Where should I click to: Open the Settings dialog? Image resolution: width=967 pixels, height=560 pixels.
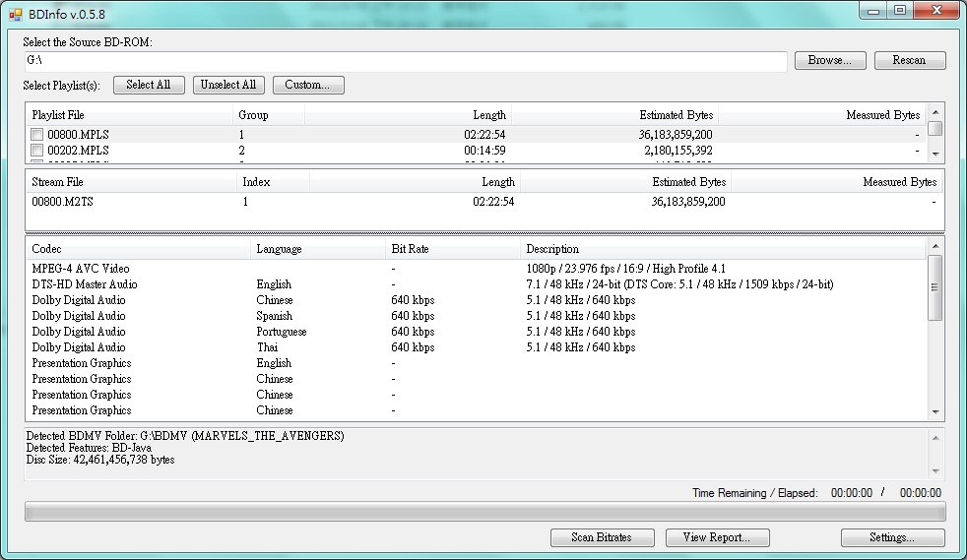892,537
